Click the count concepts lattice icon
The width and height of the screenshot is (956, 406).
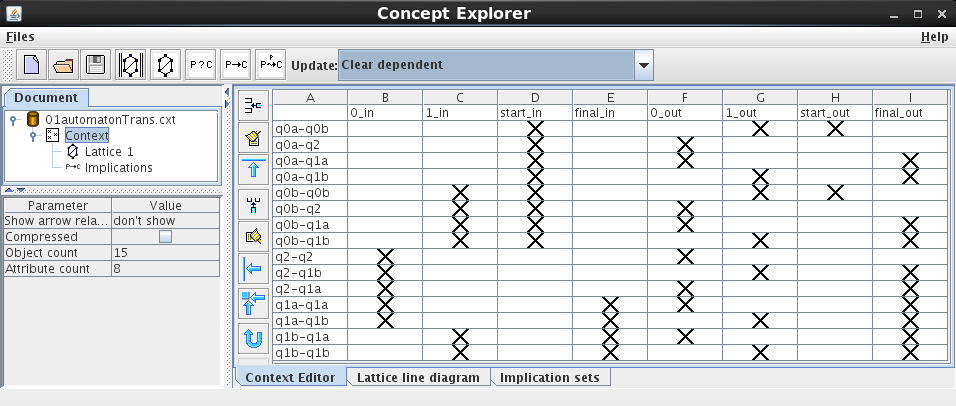click(129, 65)
